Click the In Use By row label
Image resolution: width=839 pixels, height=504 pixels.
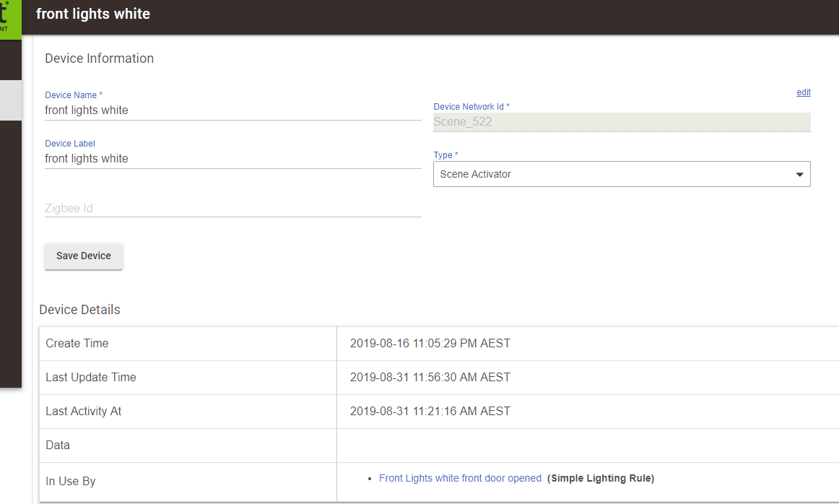(x=71, y=482)
